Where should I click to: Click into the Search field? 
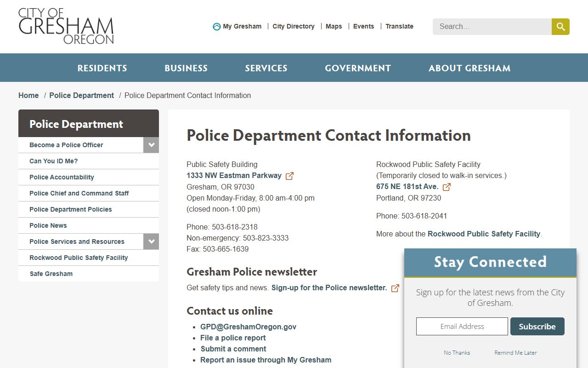coord(492,27)
